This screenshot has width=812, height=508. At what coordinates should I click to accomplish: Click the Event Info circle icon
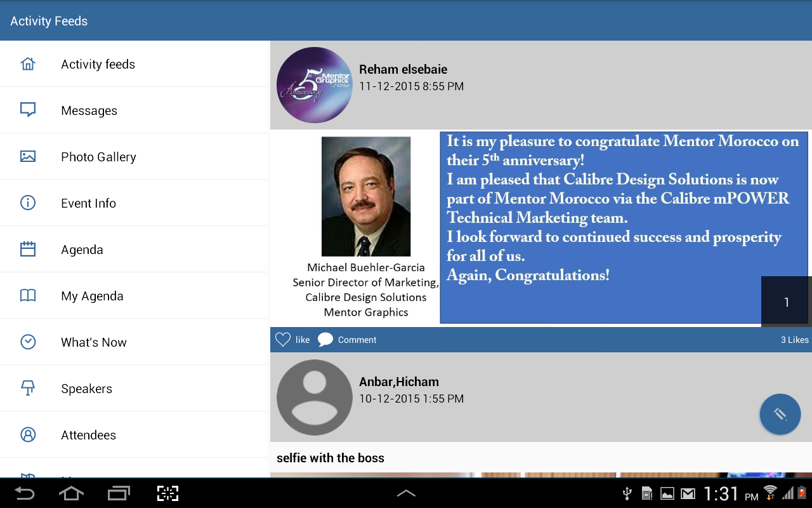click(x=28, y=203)
